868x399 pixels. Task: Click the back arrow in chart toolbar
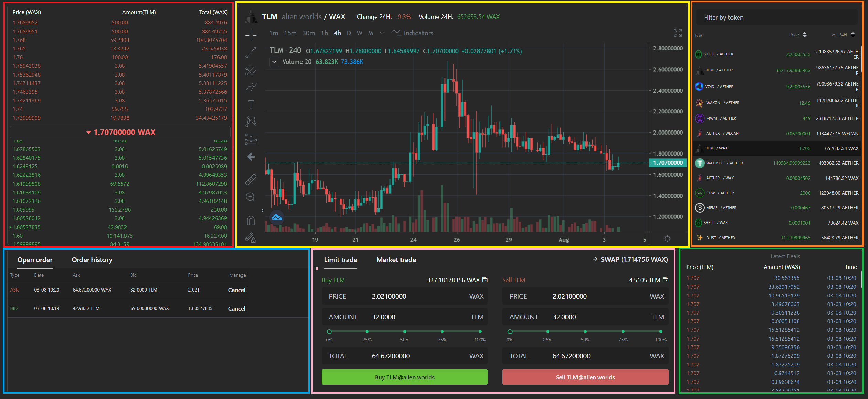[251, 157]
